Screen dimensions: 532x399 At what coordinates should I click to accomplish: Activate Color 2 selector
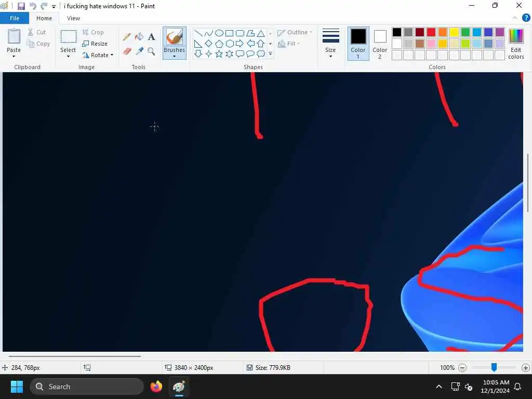pyautogui.click(x=380, y=44)
